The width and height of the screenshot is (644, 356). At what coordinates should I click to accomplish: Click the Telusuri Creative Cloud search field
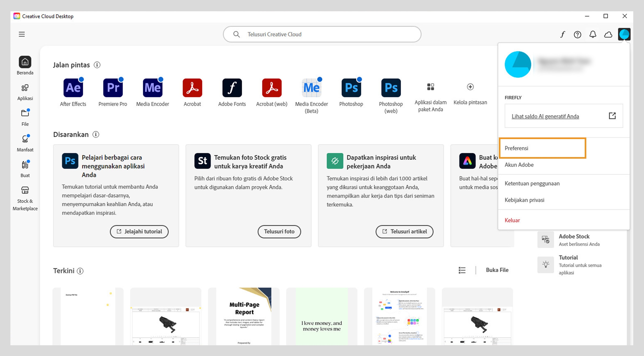[x=322, y=34]
